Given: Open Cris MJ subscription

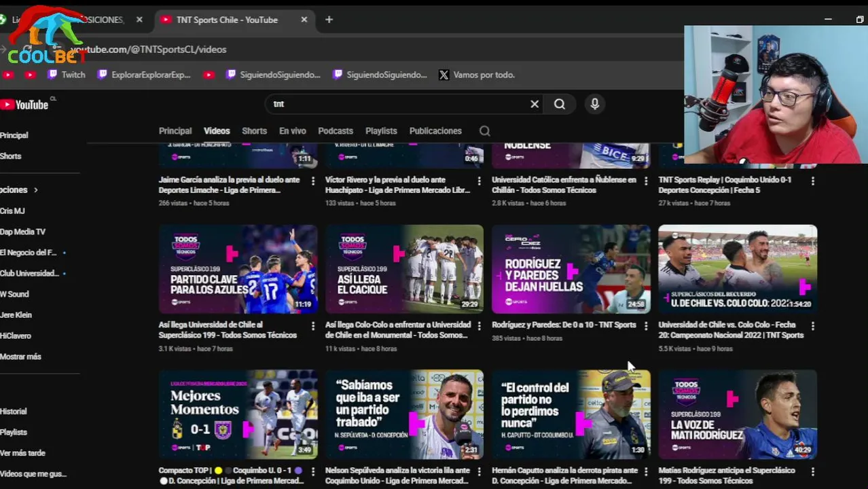Looking at the screenshot, I should point(13,211).
